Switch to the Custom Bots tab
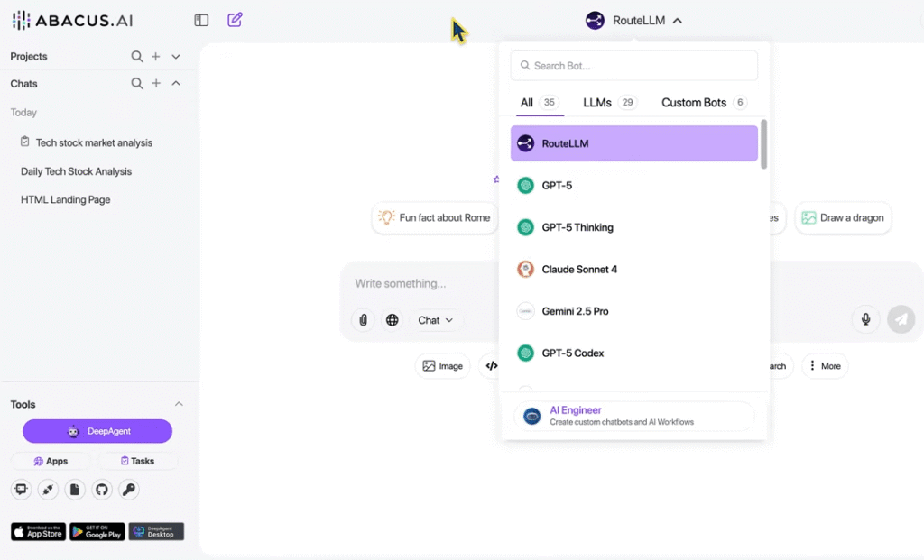The width and height of the screenshot is (924, 560). (x=705, y=103)
